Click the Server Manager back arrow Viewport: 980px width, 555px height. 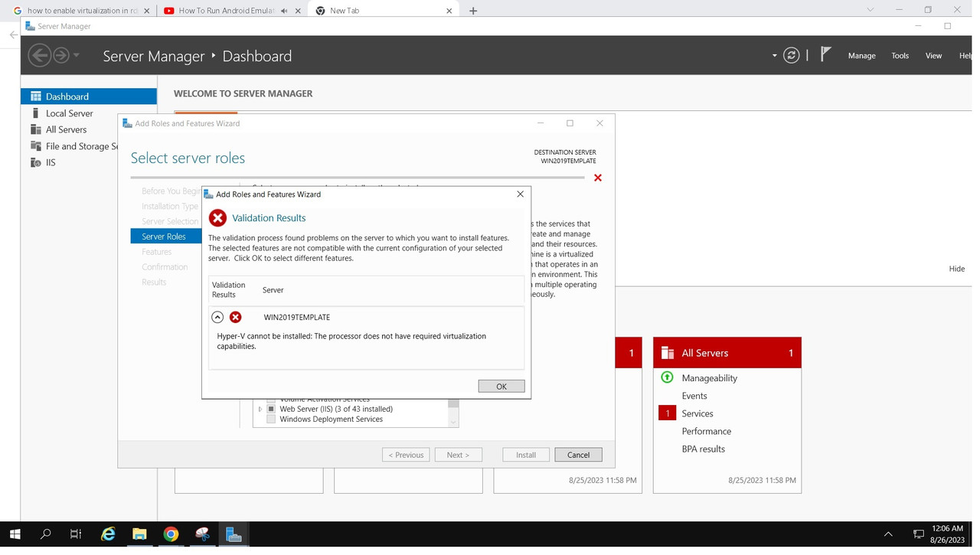coord(39,55)
